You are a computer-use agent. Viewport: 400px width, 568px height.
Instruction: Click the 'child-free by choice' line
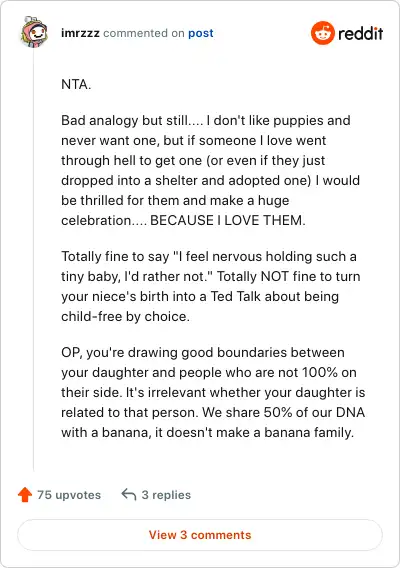point(125,316)
